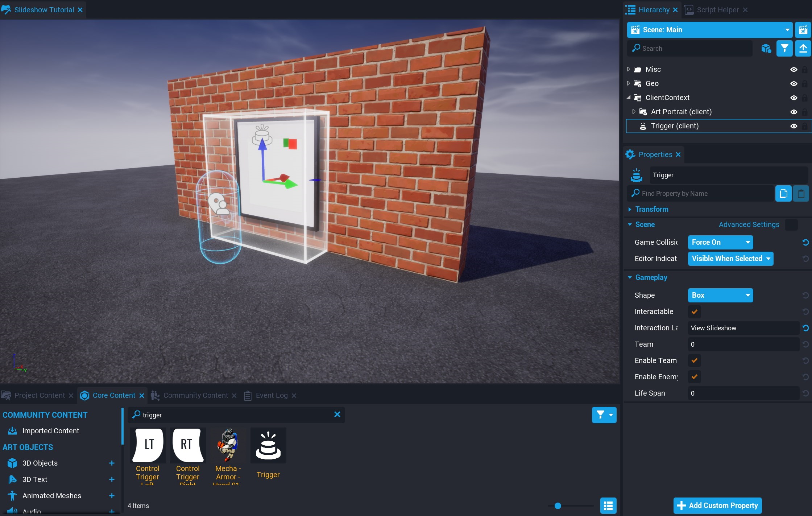Click the publish upload icon in Hierarchy

803,48
